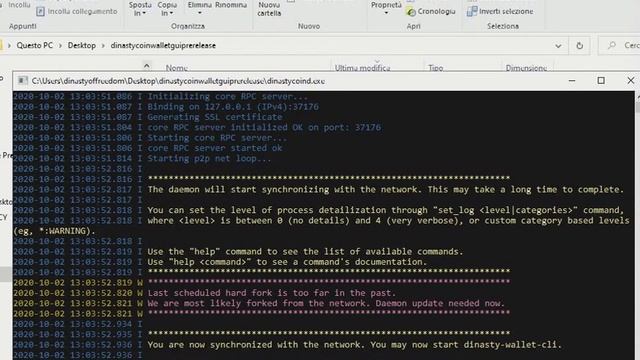
Task: Select Questo PC in address bar
Action: 35,45
